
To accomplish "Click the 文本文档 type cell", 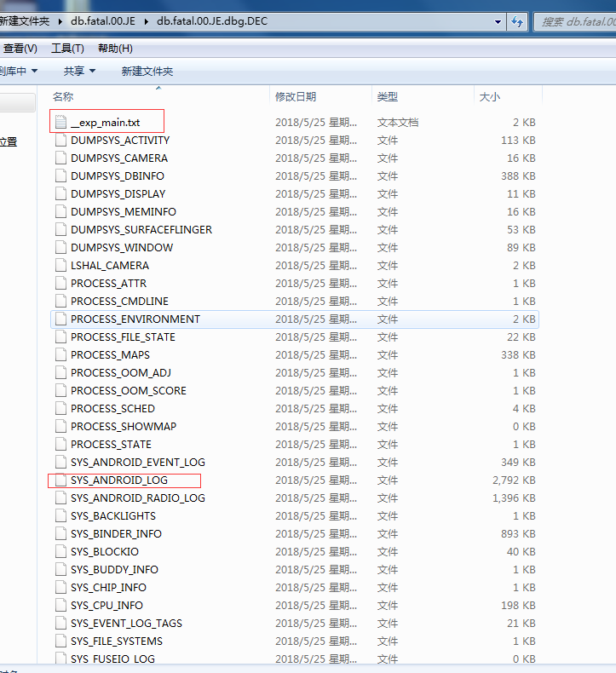I will [x=398, y=123].
